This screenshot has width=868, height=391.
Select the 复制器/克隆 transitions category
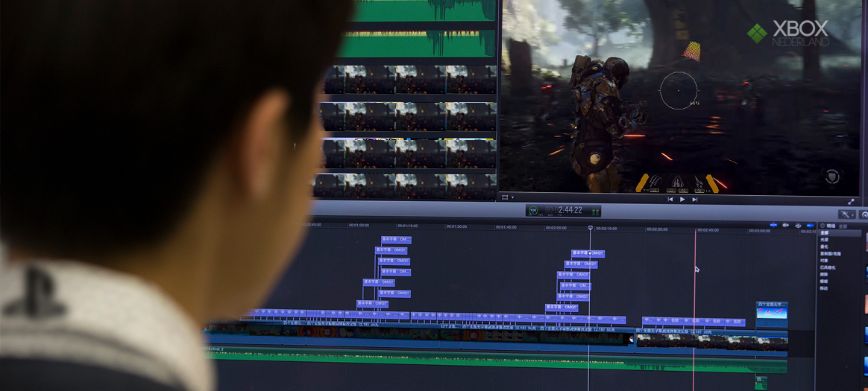click(x=831, y=254)
